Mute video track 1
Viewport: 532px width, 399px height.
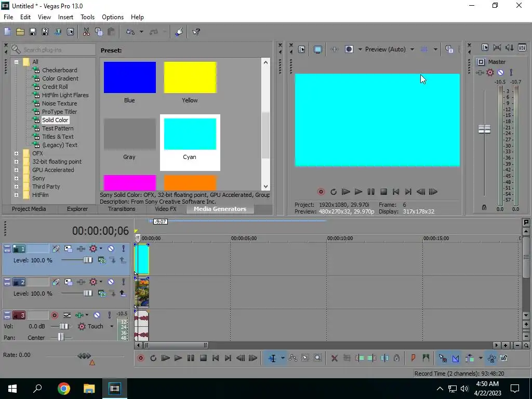111,249
